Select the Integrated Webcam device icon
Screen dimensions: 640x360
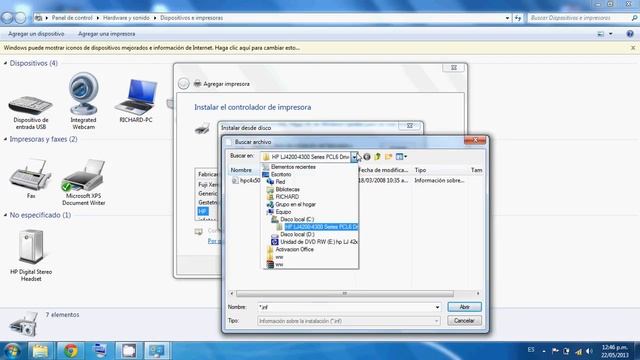83,101
